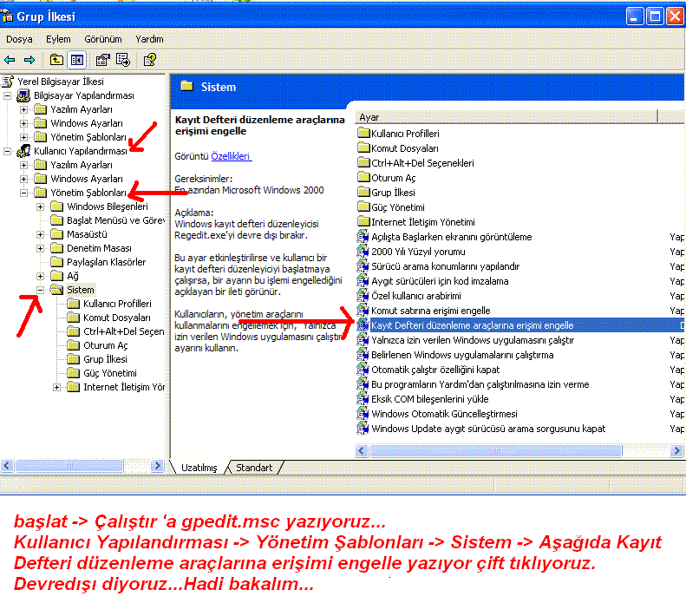
Task: Collapse the Kullanıcı Yapılandırması node
Action: 7,151
